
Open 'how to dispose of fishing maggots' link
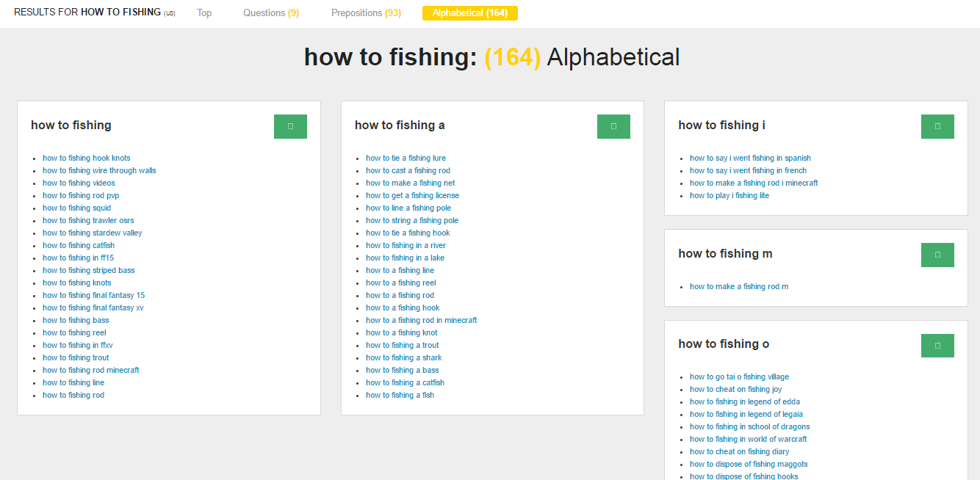749,464
